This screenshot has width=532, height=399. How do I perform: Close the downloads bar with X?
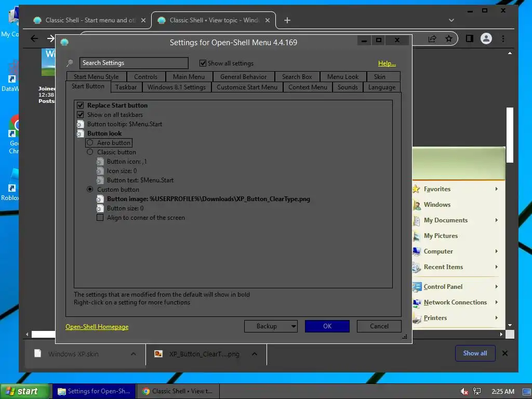pyautogui.click(x=505, y=353)
